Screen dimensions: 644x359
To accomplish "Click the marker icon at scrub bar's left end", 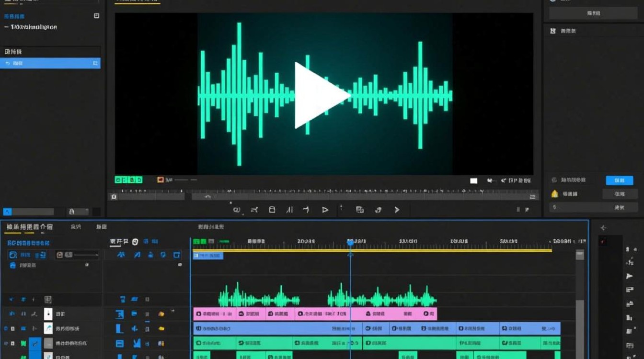I will pyautogui.click(x=114, y=196).
